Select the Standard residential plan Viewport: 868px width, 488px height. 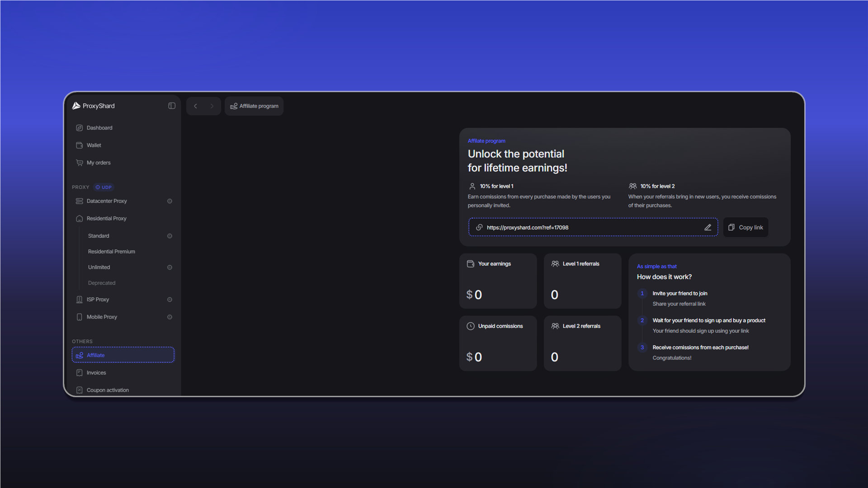[x=99, y=236]
